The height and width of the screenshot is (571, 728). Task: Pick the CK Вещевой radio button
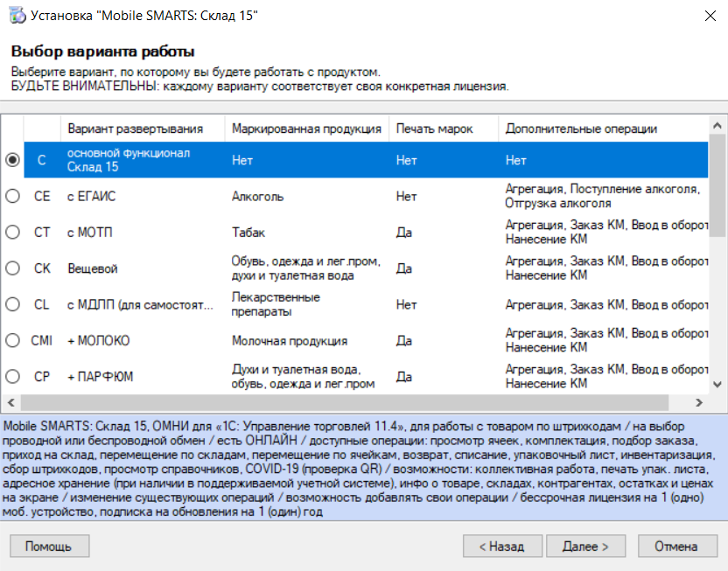click(12, 268)
